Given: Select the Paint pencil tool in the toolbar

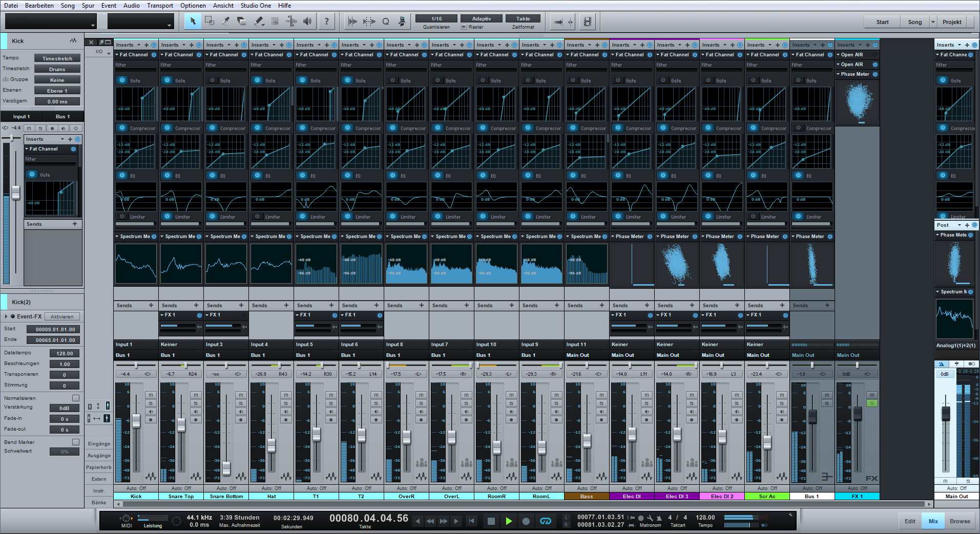Looking at the screenshot, I should pyautogui.click(x=259, y=22).
